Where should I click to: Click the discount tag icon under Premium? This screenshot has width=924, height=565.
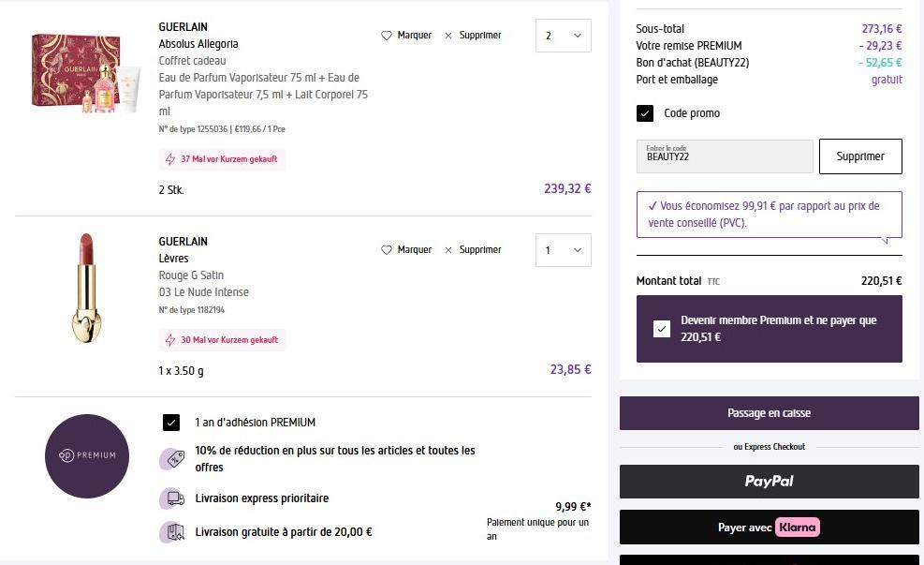[x=172, y=459]
